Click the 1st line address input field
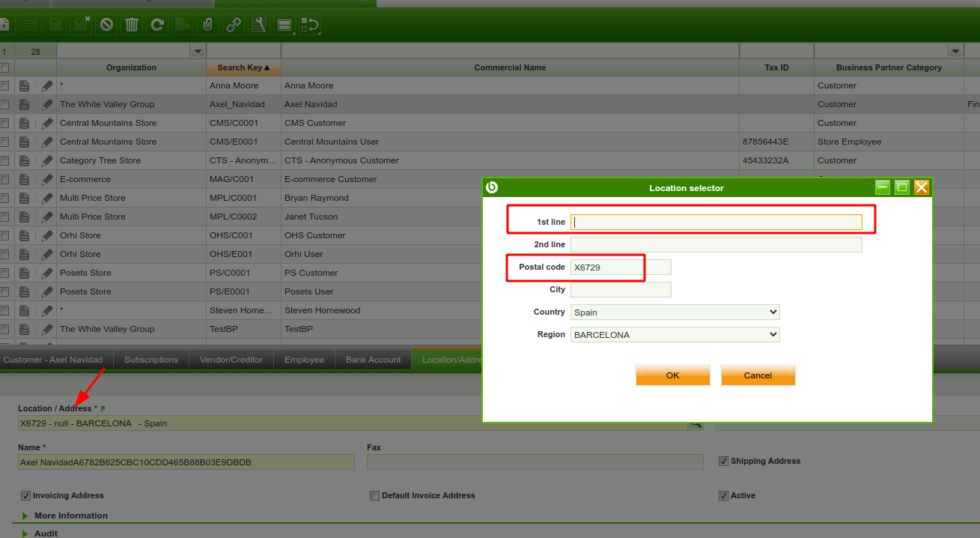The width and height of the screenshot is (980, 538). pos(716,222)
